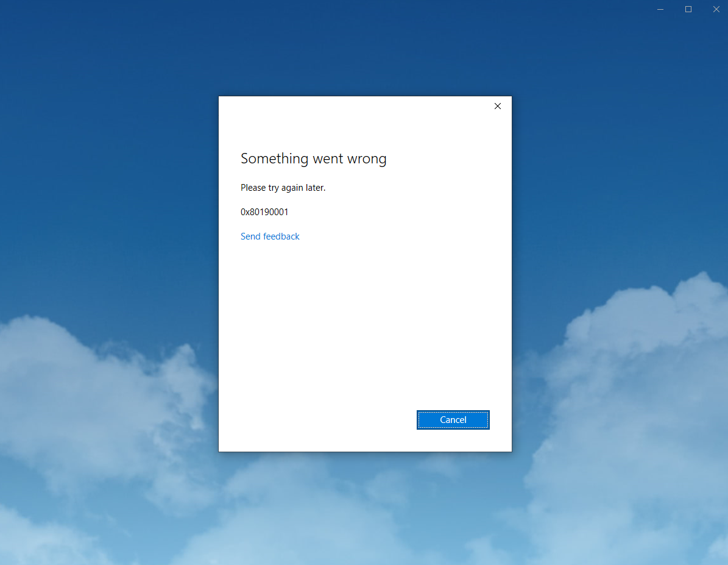Viewport: 728px width, 565px height.
Task: Close the error dialog with X
Action: (x=498, y=106)
